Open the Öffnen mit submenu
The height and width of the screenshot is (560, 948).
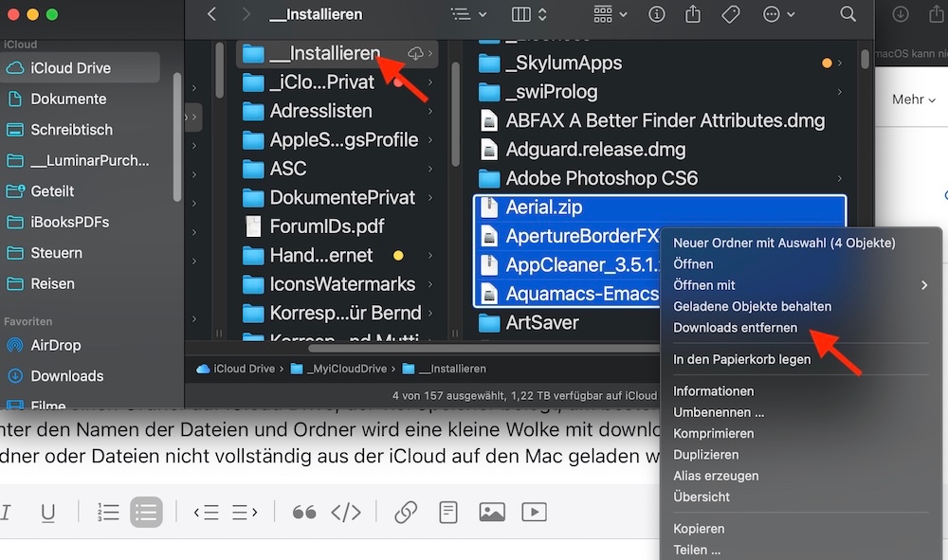click(x=800, y=285)
